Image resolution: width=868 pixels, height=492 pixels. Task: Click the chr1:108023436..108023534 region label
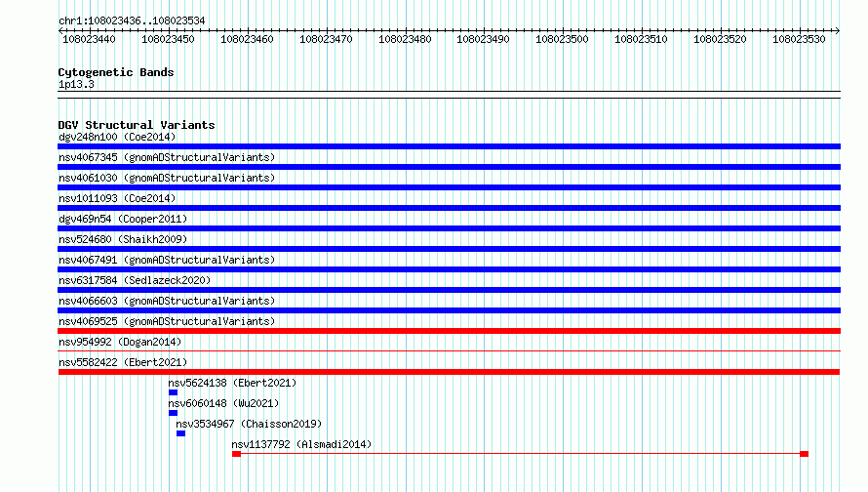pos(132,20)
